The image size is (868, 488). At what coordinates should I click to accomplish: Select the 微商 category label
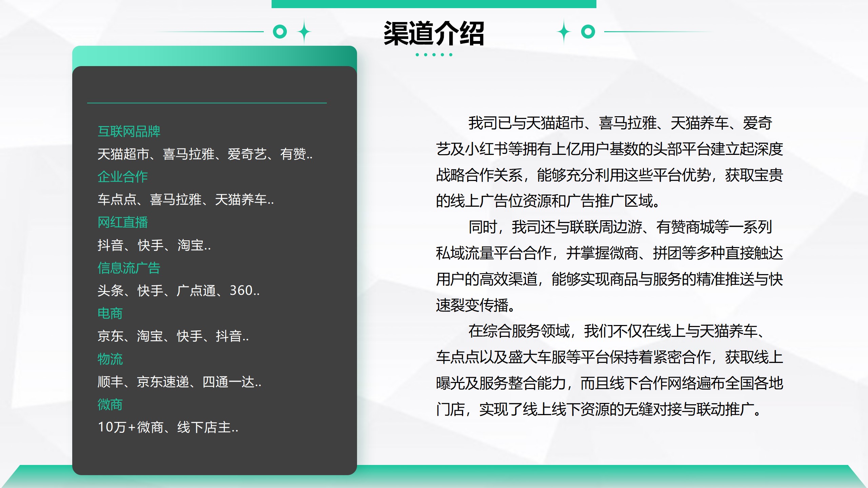click(x=110, y=405)
